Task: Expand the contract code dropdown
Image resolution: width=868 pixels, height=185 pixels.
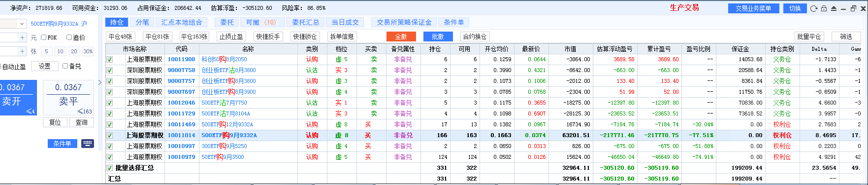Action: pyautogui.click(x=22, y=24)
